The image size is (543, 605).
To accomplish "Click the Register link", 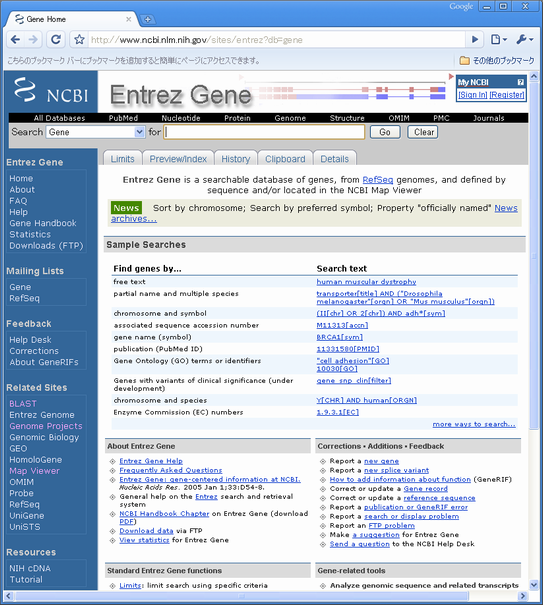I will point(507,95).
